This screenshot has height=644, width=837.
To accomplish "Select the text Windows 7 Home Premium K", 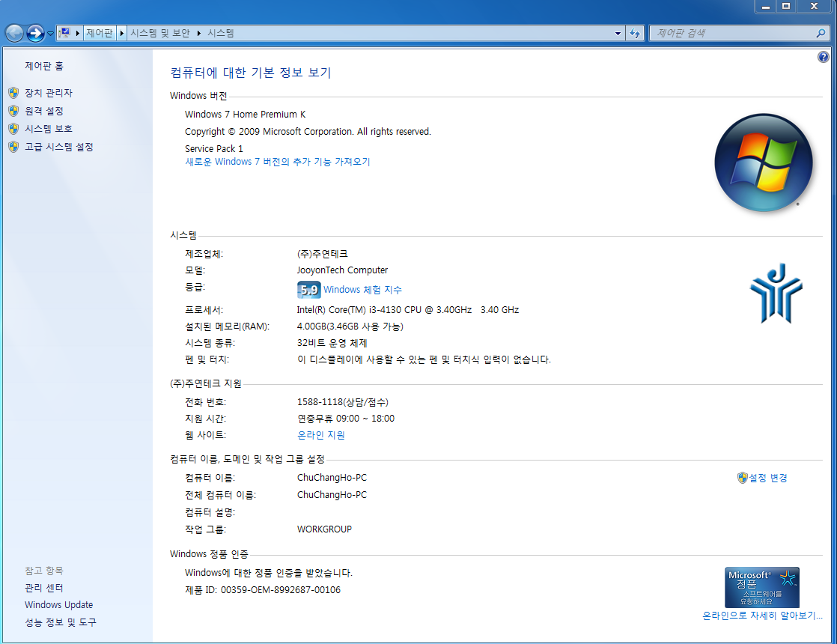I will pyautogui.click(x=245, y=115).
